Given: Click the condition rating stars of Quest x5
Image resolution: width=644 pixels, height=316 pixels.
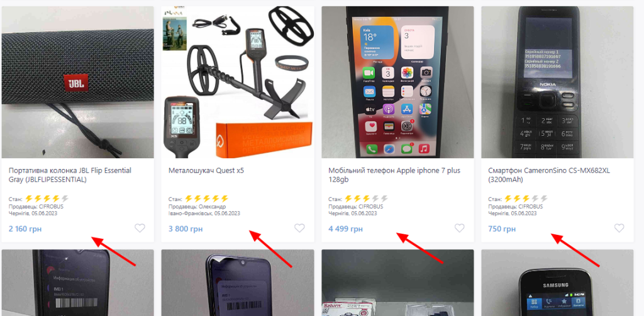Looking at the screenshot, I should tap(206, 199).
